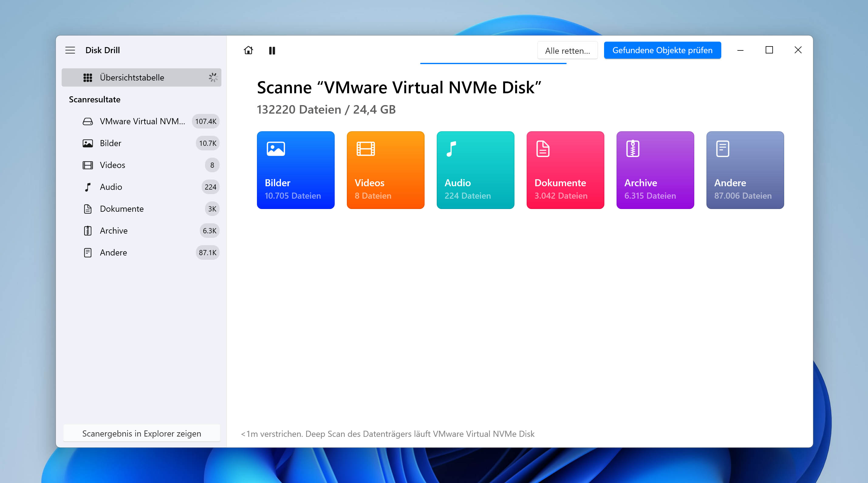This screenshot has width=868, height=483.
Task: Click the 10.7K count badge
Action: point(207,143)
